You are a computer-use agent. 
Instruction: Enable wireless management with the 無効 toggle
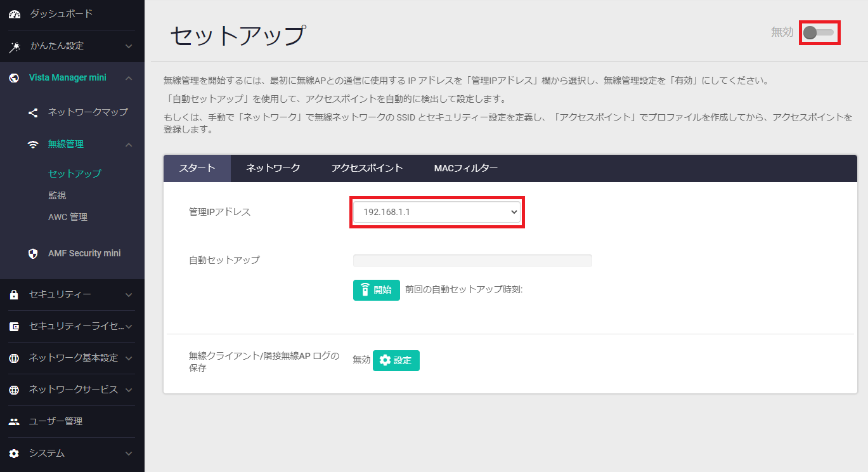(x=819, y=32)
